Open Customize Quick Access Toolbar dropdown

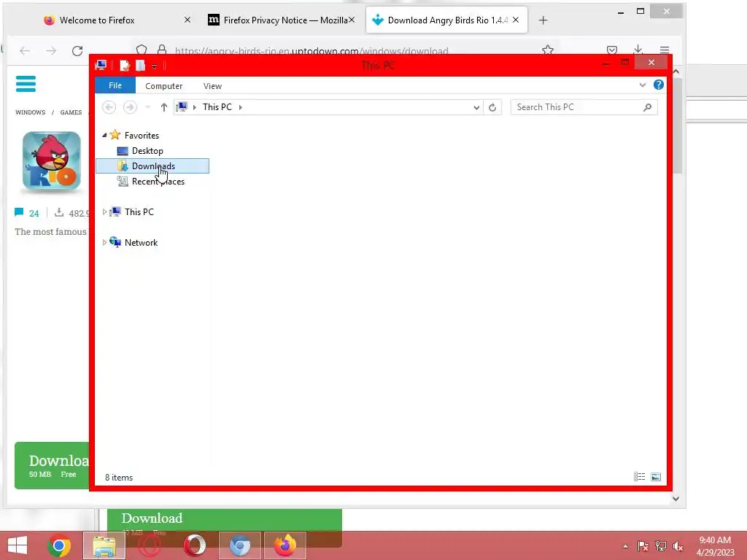(155, 66)
